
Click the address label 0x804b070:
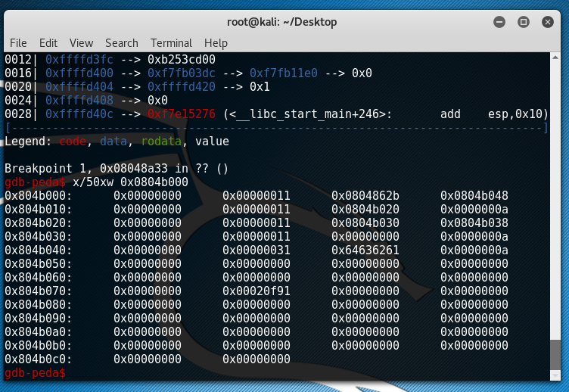click(39, 291)
